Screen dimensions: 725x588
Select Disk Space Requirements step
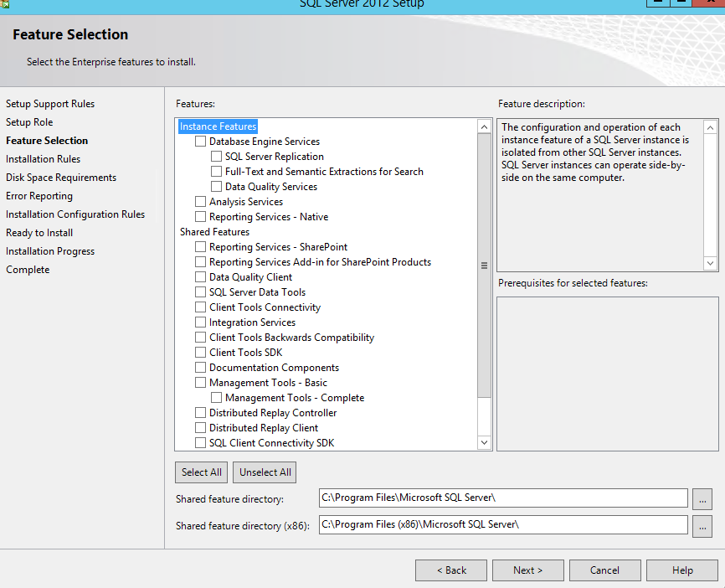[61, 178]
